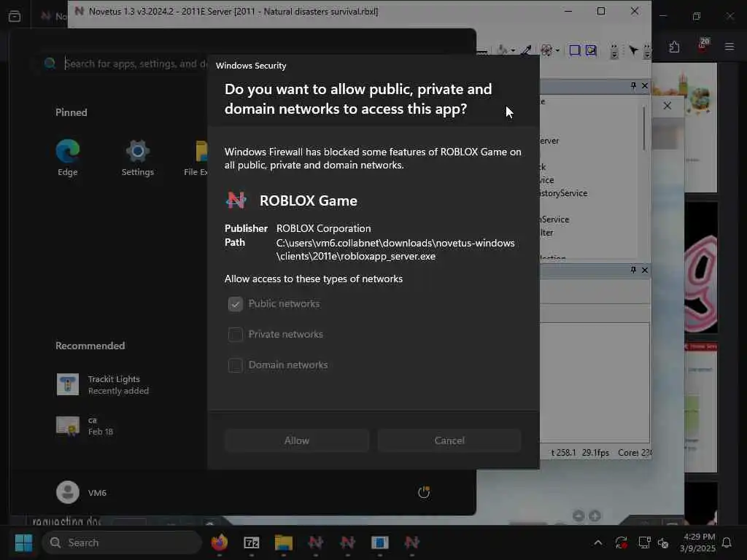Image resolution: width=747 pixels, height=560 pixels.
Task: Click the diagonal resize arrow toolbar icon
Action: 527,50
